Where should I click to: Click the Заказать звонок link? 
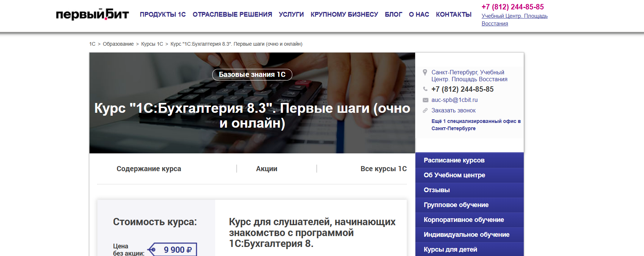coord(453,111)
